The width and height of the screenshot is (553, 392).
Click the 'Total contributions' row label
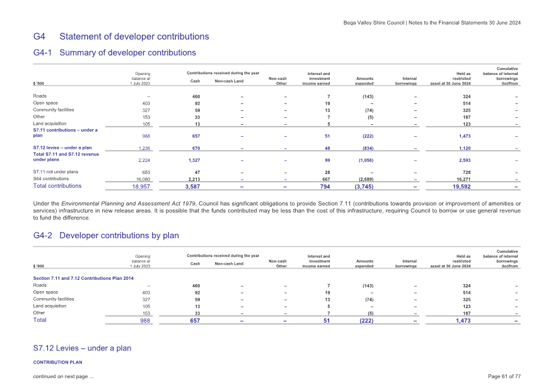click(x=57, y=186)
